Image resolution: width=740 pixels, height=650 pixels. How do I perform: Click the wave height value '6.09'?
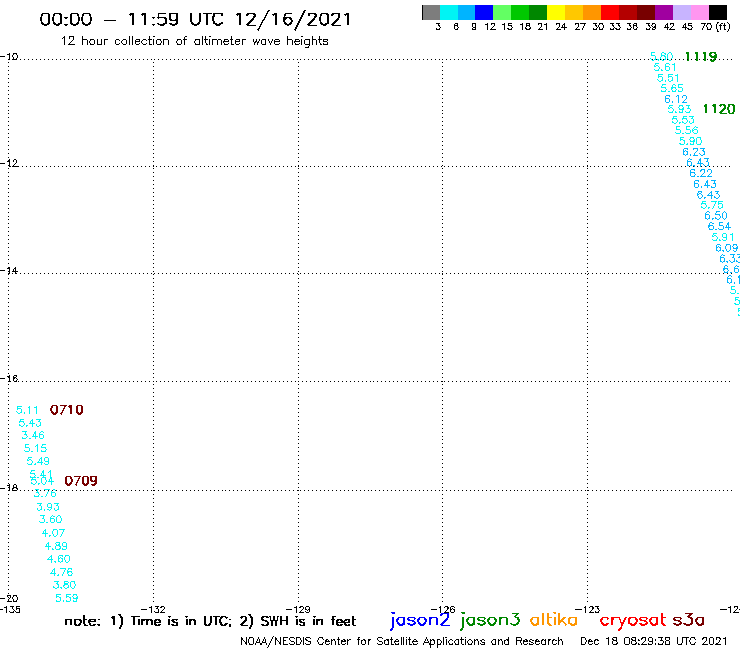[727, 248]
